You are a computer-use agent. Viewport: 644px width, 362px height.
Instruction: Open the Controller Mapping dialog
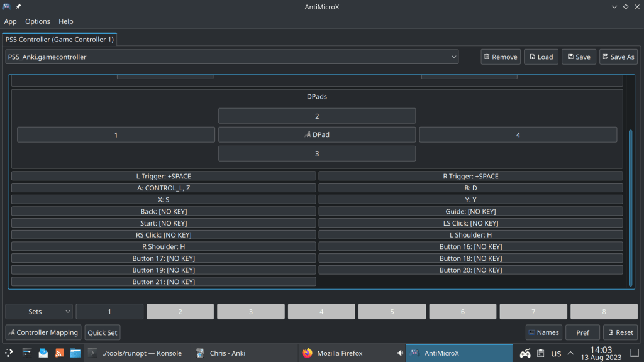pyautogui.click(x=43, y=332)
